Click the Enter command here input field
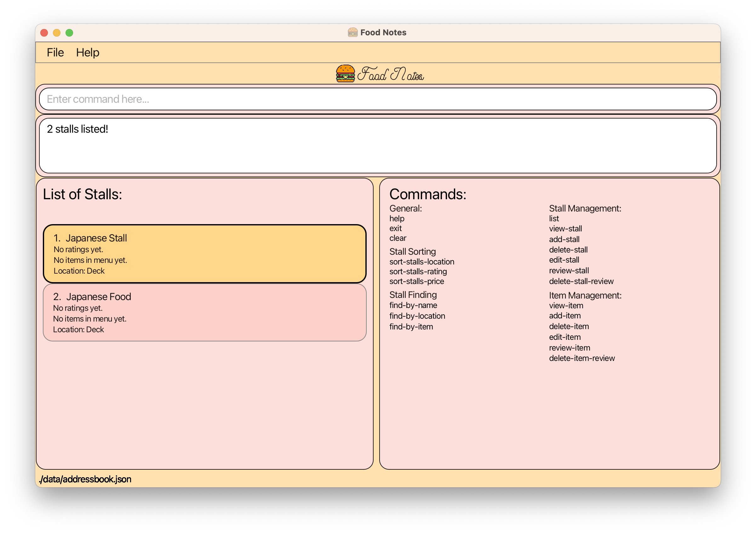This screenshot has width=756, height=534. (377, 99)
